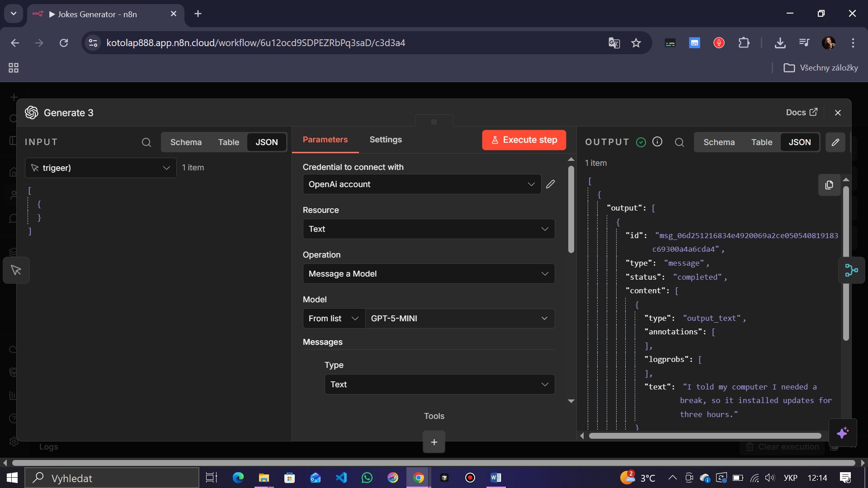Open the AI assistant sparkle button
This screenshot has width=868, height=488.
pos(843,433)
